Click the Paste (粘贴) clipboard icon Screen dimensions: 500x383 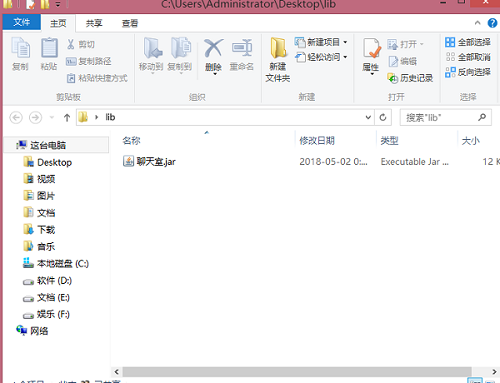(49, 48)
